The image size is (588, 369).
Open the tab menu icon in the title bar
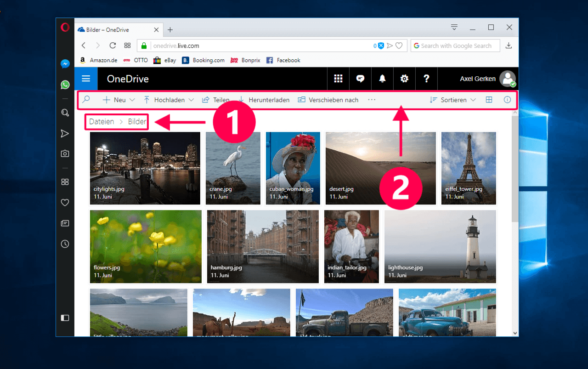click(454, 27)
